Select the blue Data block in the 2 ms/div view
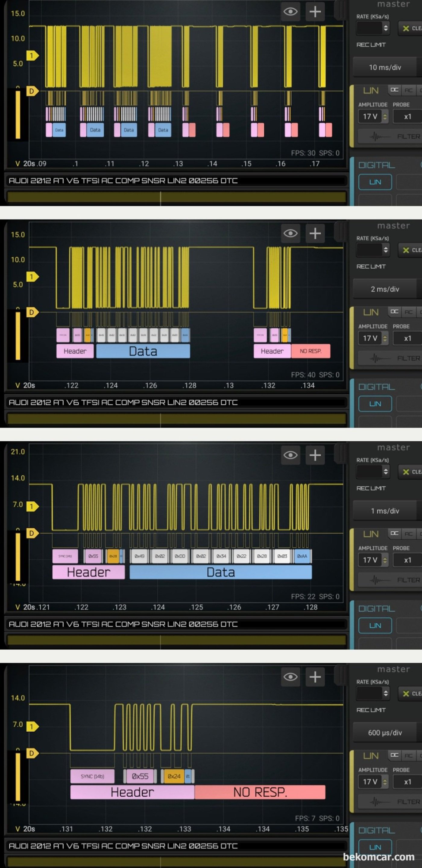 click(143, 351)
